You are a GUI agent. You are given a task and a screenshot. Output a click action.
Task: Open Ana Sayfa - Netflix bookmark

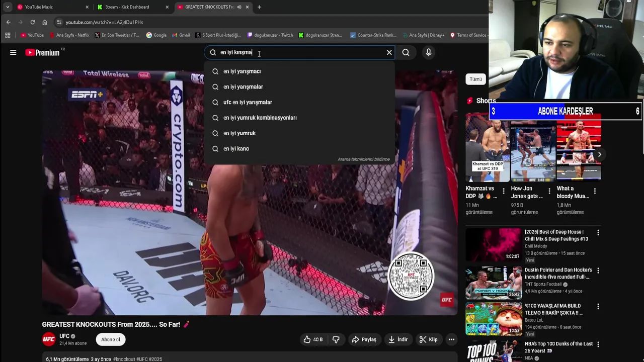[x=69, y=35]
